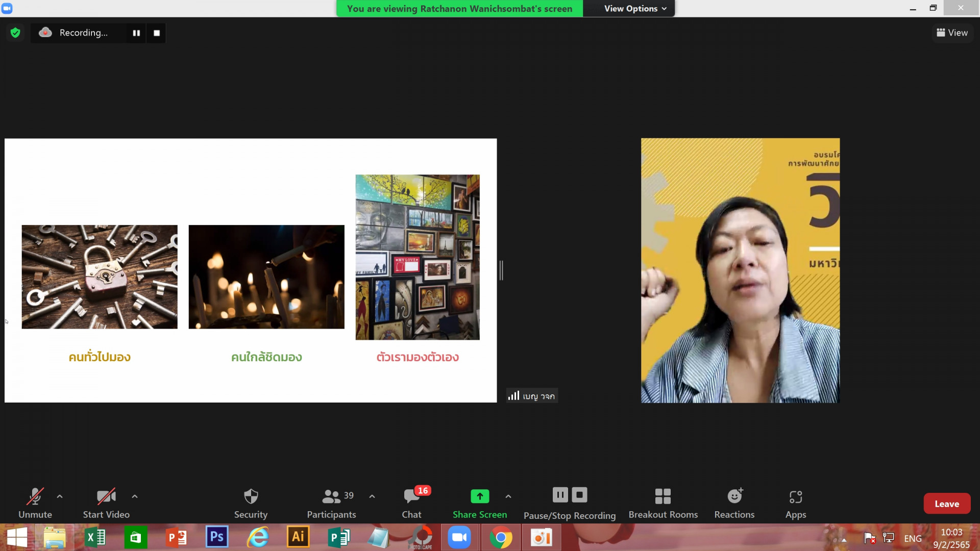Open the Chat panel with 16 unread messages
This screenshot has height=551, width=980.
tap(411, 503)
